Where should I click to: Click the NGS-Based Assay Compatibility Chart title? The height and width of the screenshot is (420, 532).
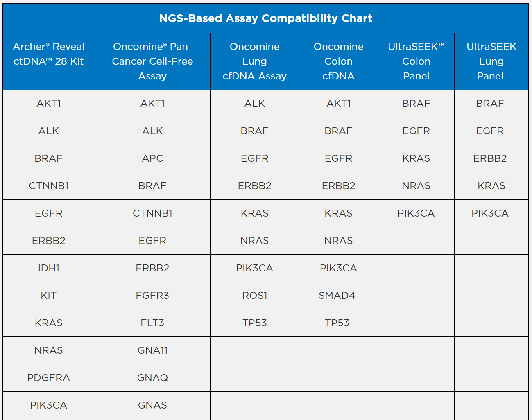click(x=265, y=18)
